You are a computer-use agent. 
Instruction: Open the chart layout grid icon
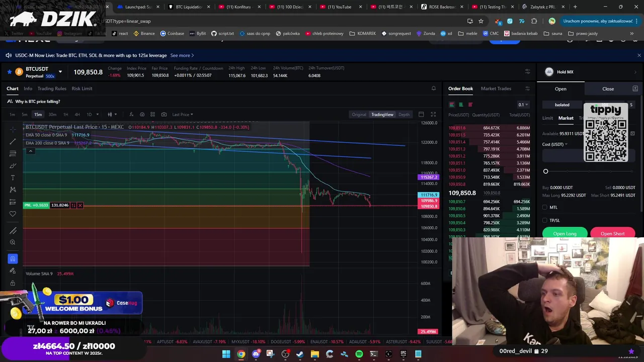[153, 115]
